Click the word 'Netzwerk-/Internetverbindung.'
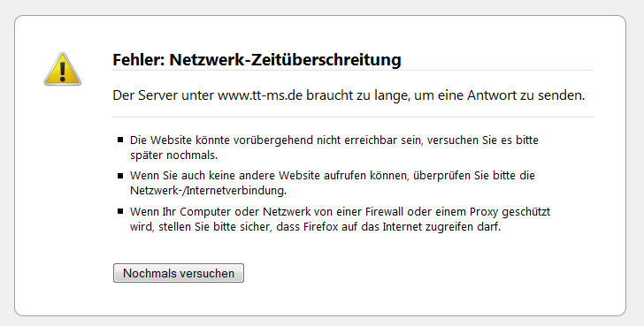Image resolution: width=644 pixels, height=326 pixels. [208, 191]
